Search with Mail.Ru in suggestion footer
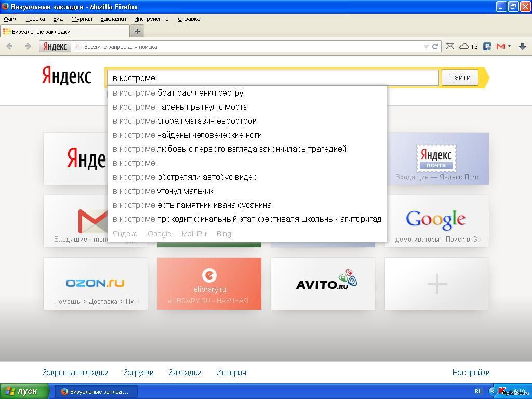The height and width of the screenshot is (399, 532). (194, 234)
